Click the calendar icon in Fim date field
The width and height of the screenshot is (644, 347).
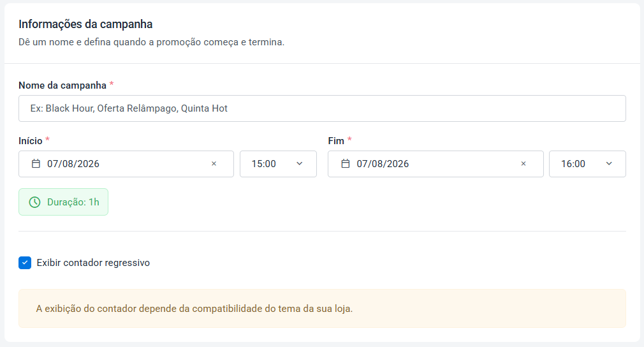(x=346, y=164)
